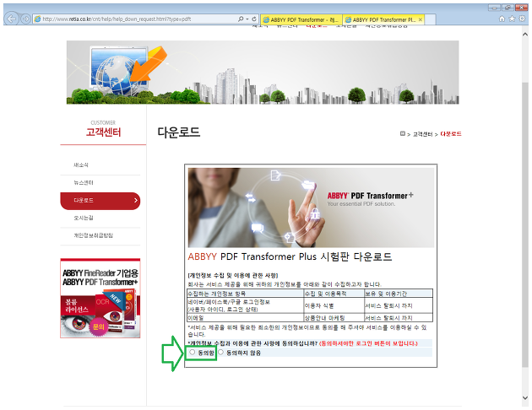Open the new blank tab button
The image size is (532, 410).
point(430,19)
